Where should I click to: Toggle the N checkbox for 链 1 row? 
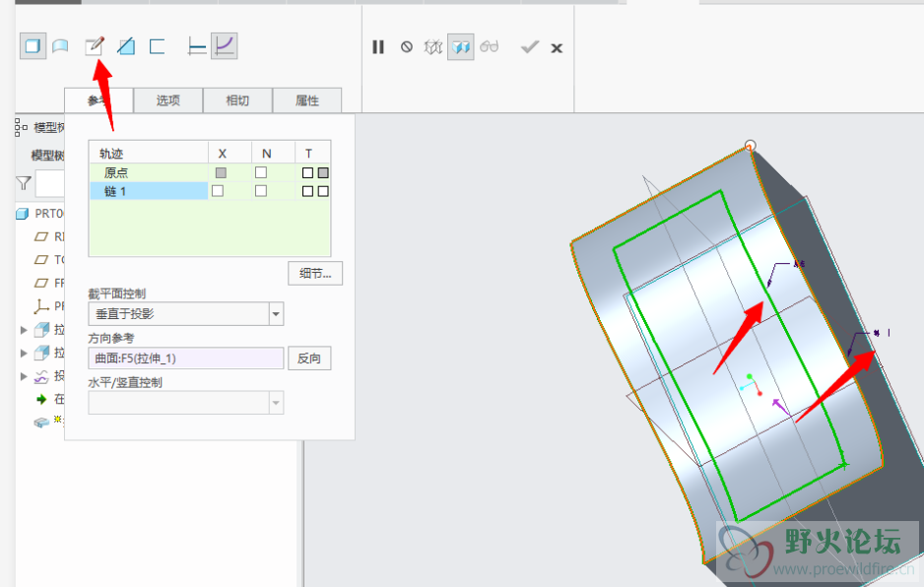(x=261, y=190)
